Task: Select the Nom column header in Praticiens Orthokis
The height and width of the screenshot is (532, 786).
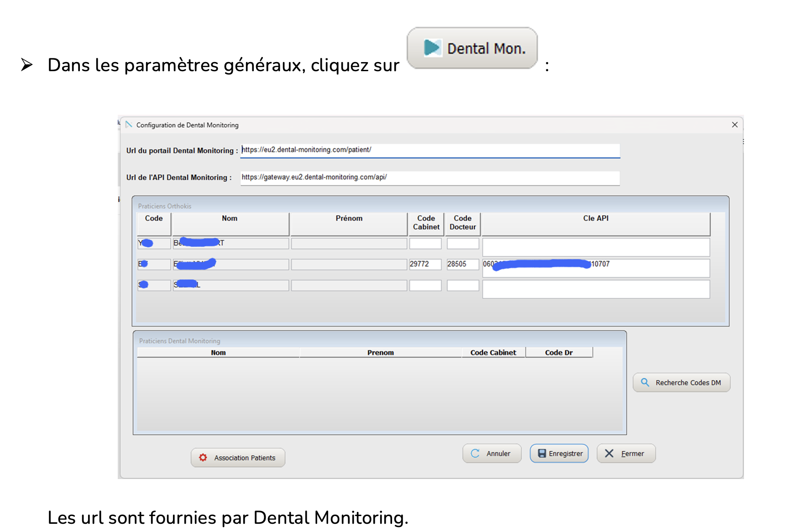Action: point(231,224)
